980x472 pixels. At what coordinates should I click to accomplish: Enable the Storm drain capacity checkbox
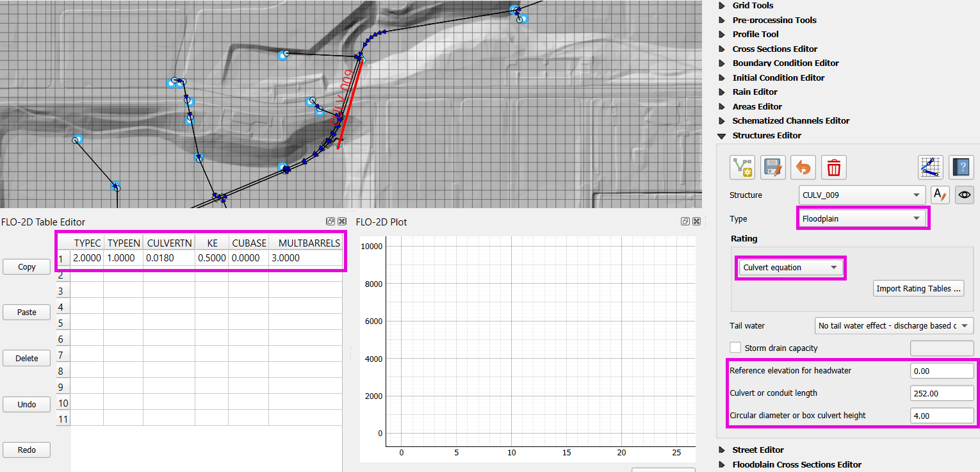(x=735, y=348)
